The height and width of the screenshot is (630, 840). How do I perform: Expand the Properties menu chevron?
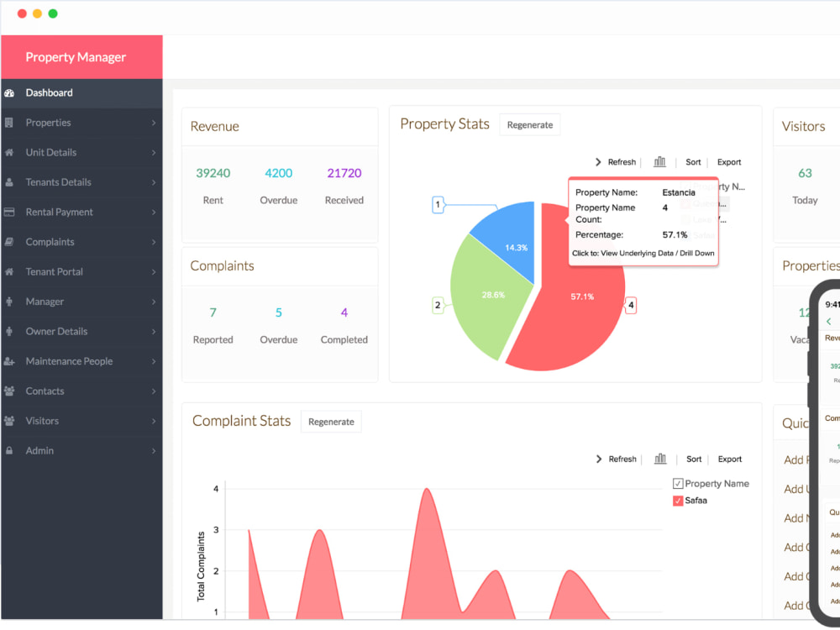(x=153, y=123)
